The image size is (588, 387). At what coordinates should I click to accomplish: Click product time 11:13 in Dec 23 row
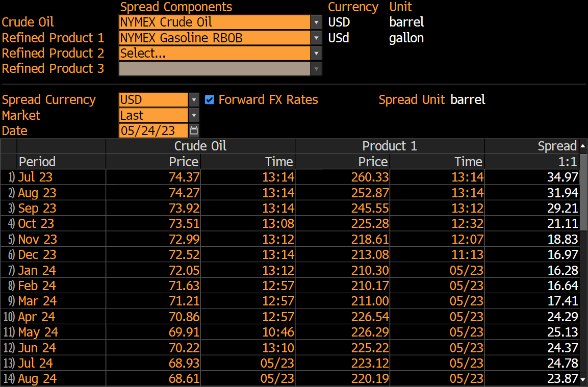(x=467, y=254)
